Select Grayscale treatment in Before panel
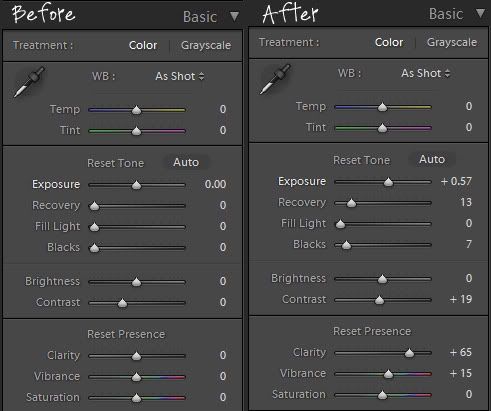The height and width of the screenshot is (411, 491). tap(206, 45)
